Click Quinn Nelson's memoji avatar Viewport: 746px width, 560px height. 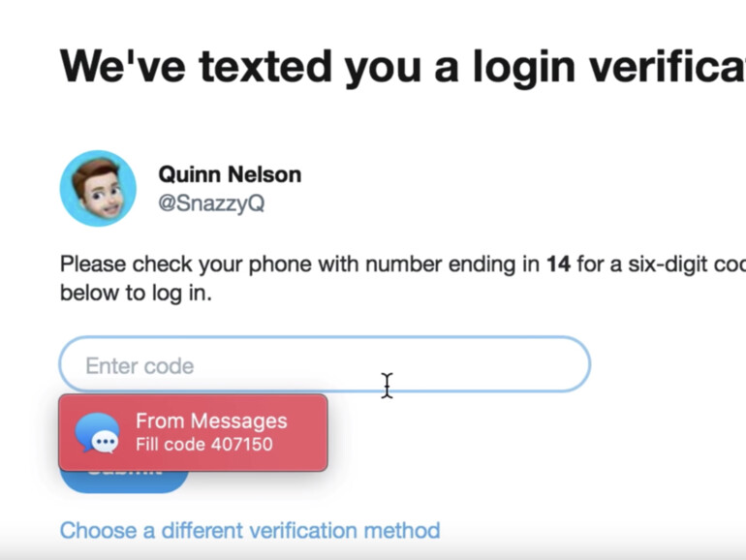click(98, 188)
